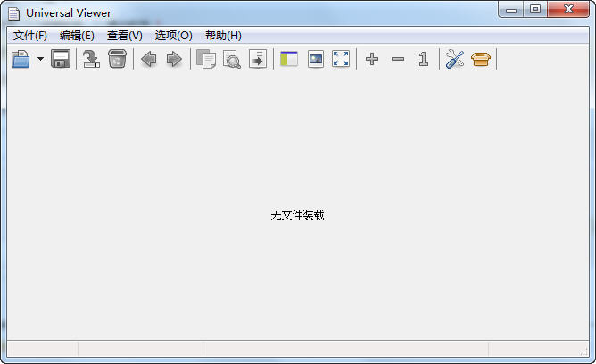Minimize the Universal Viewer window

511,10
